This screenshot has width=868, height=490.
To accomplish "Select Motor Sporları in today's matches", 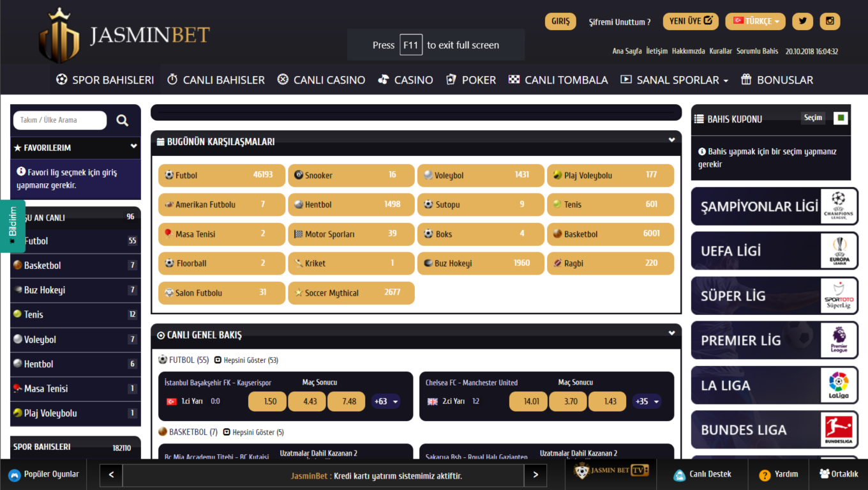I will pos(351,234).
